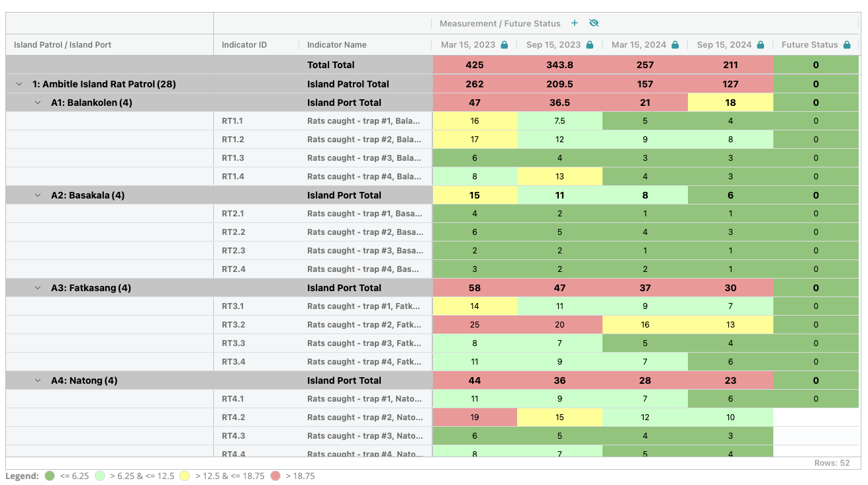Select the Total Total cell showing 425
The image size is (868, 485).
coord(475,64)
